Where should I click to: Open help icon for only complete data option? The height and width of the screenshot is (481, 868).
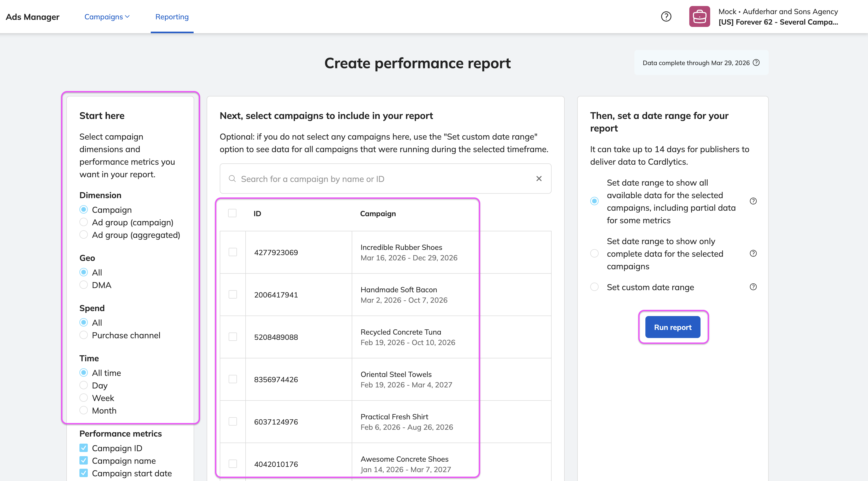click(753, 254)
